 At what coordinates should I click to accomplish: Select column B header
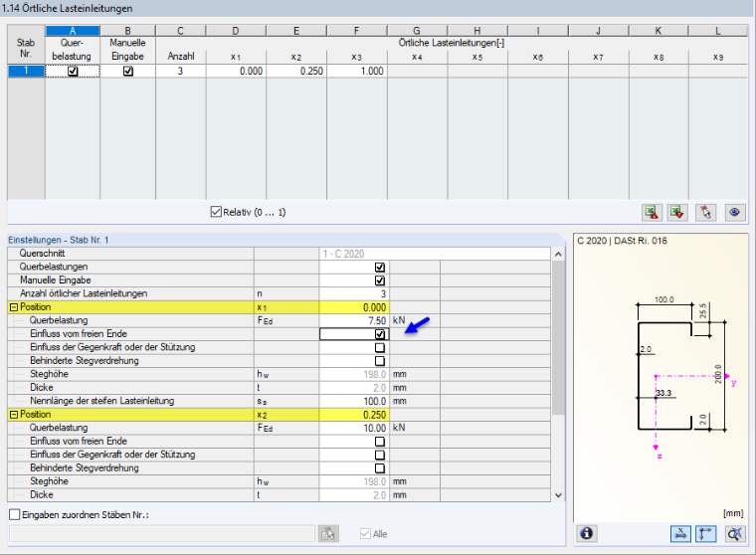click(127, 31)
